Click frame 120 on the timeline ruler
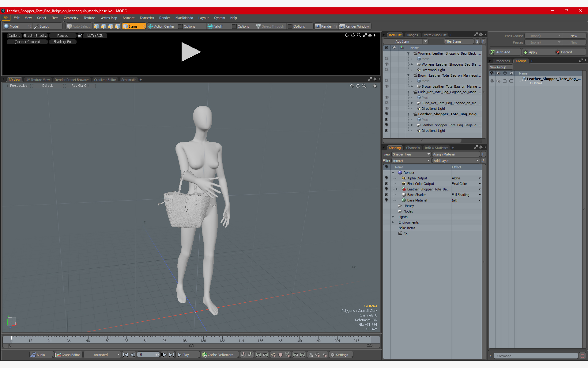The width and height of the screenshot is (588, 368). click(203, 340)
